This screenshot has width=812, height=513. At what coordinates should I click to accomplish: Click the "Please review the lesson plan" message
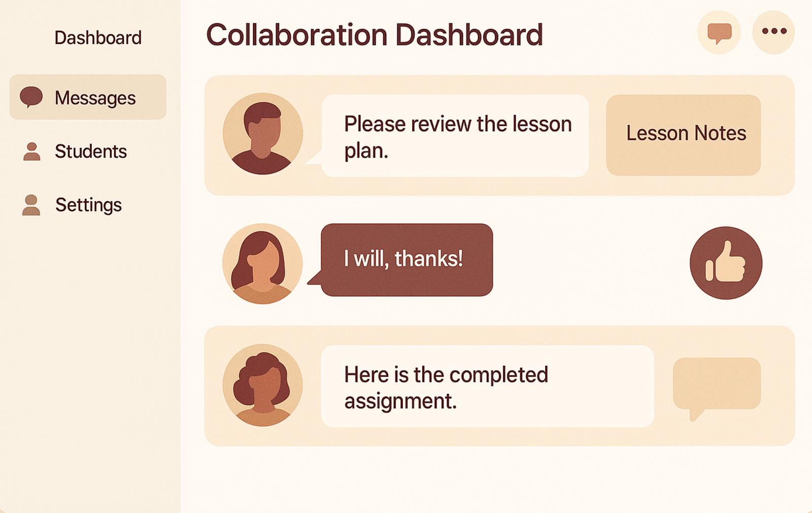pos(455,136)
